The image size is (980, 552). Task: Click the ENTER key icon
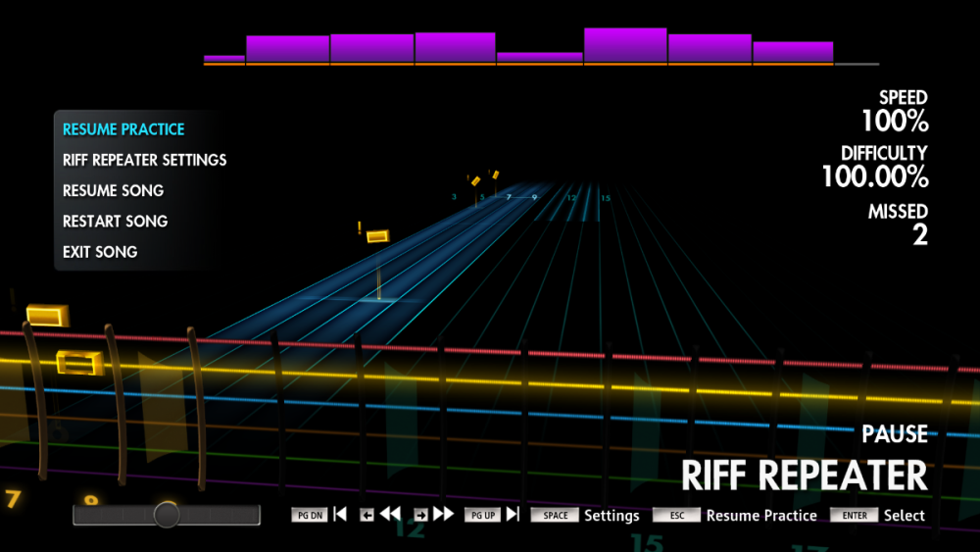point(854,515)
